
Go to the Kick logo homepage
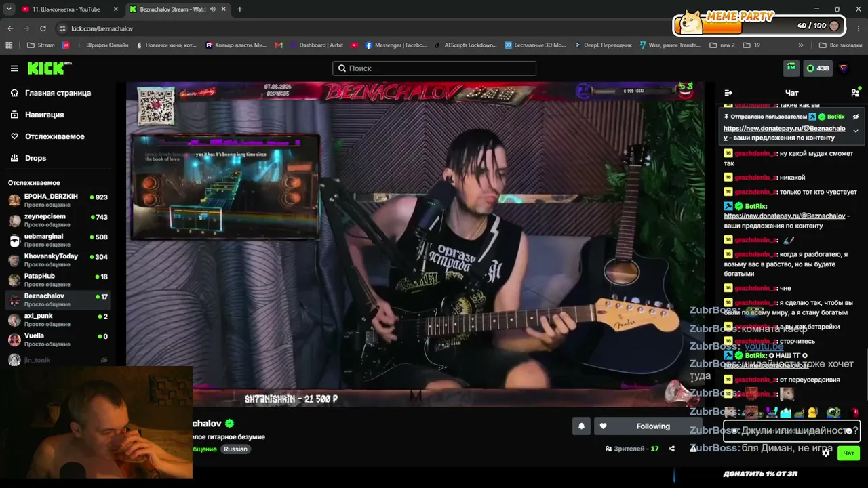tap(50, 68)
